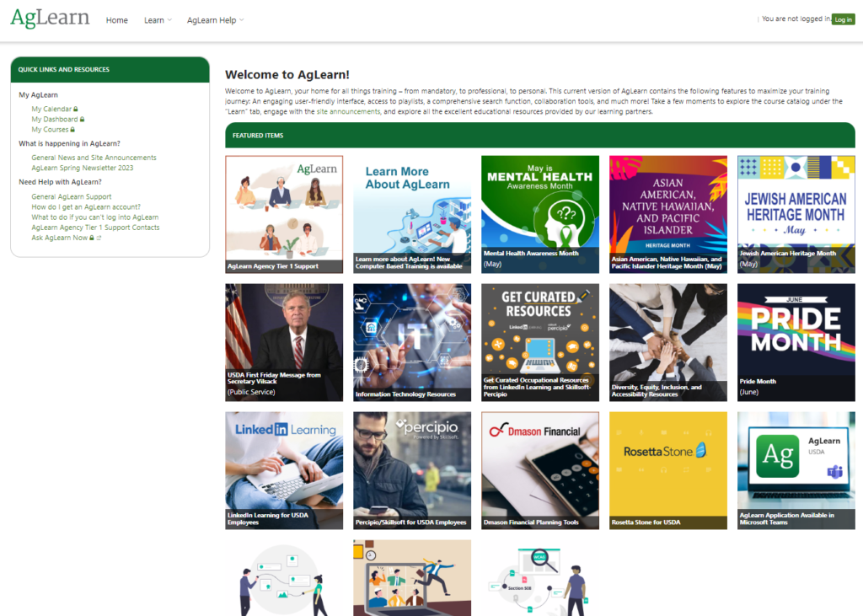The height and width of the screenshot is (616, 863).
Task: Click the Welcome to AgLearn! heading
Action: (287, 74)
